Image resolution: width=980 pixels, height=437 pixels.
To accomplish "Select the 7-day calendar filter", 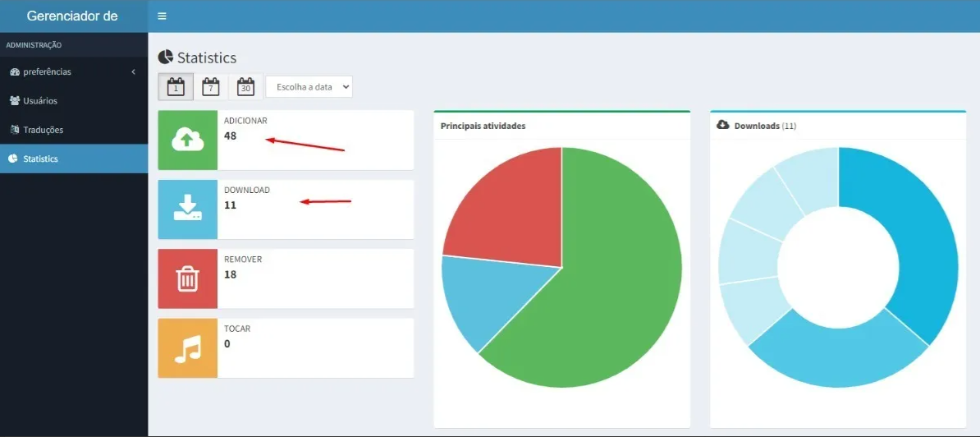I will pyautogui.click(x=211, y=86).
